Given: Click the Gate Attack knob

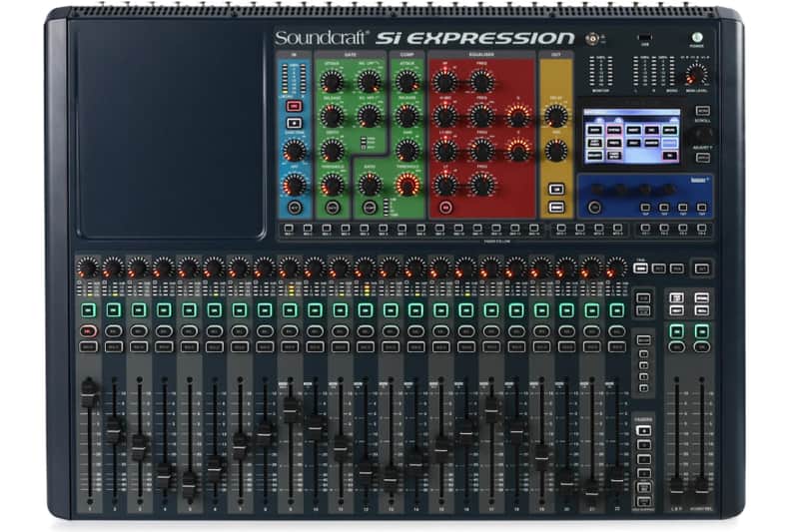Looking at the screenshot, I should click(x=332, y=81).
